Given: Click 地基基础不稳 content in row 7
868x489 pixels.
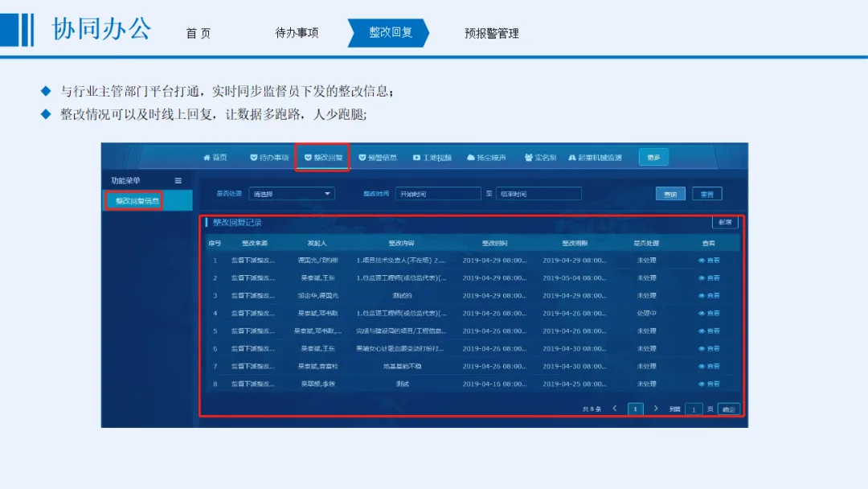Looking at the screenshot, I should pos(402,367).
